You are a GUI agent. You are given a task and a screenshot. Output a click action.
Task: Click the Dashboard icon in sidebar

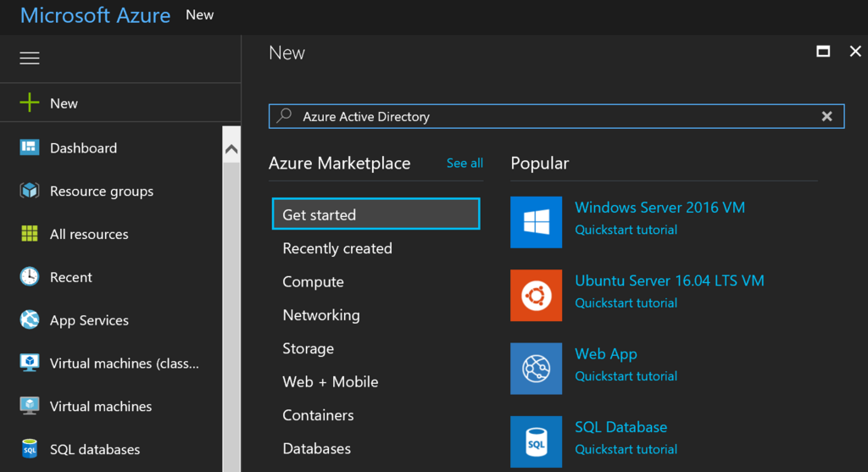[x=30, y=147]
